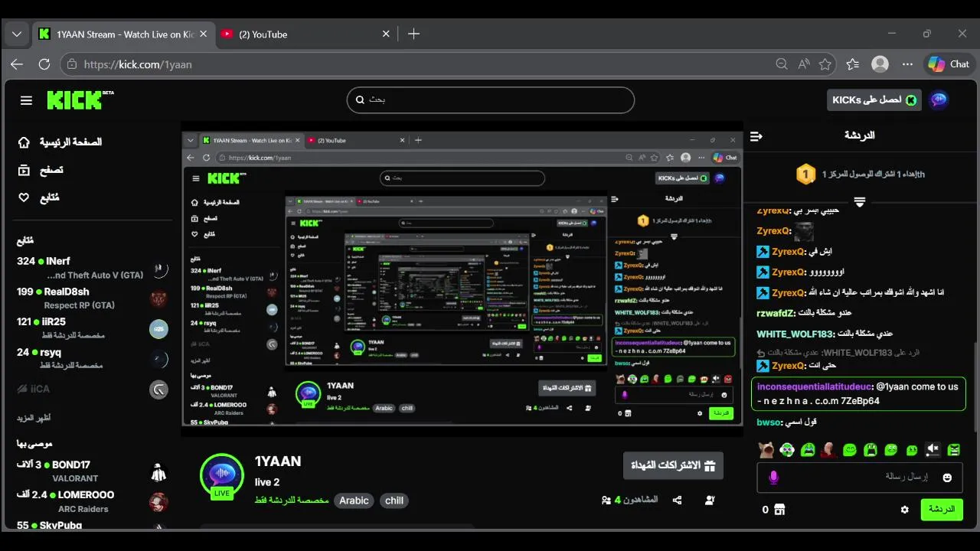The image size is (980, 551).
Task: Open offline iiCA channel
Action: (92, 389)
